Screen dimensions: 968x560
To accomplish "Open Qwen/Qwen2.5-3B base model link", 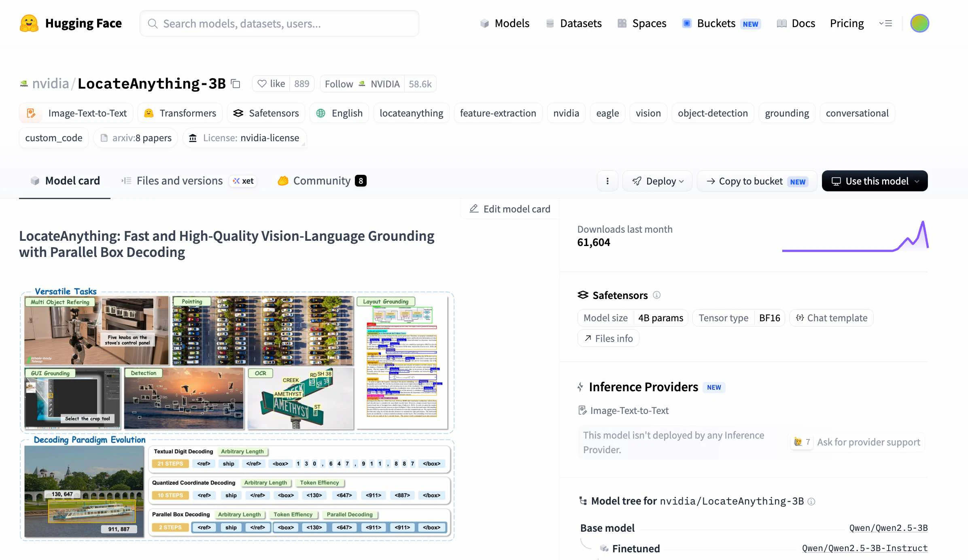I will [x=888, y=528].
